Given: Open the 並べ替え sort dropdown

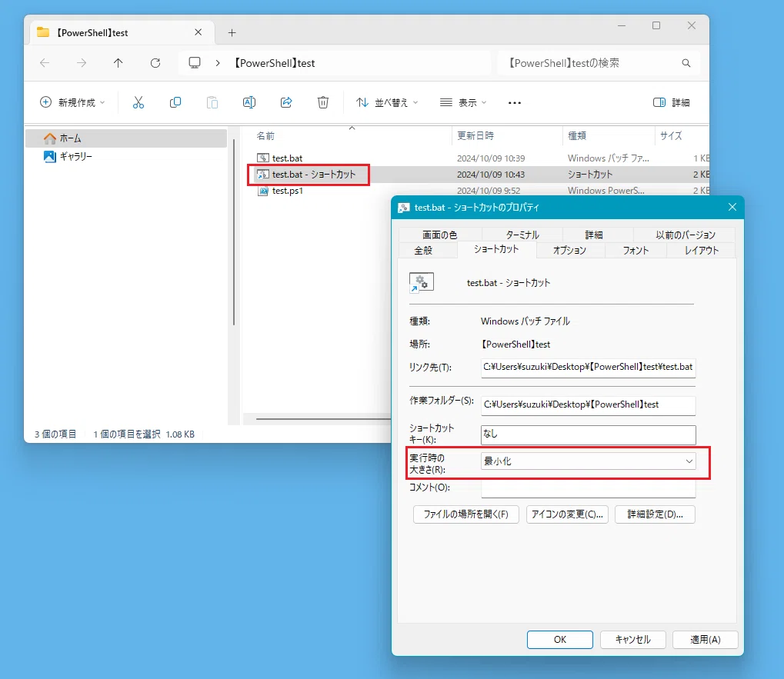Looking at the screenshot, I should [x=387, y=102].
